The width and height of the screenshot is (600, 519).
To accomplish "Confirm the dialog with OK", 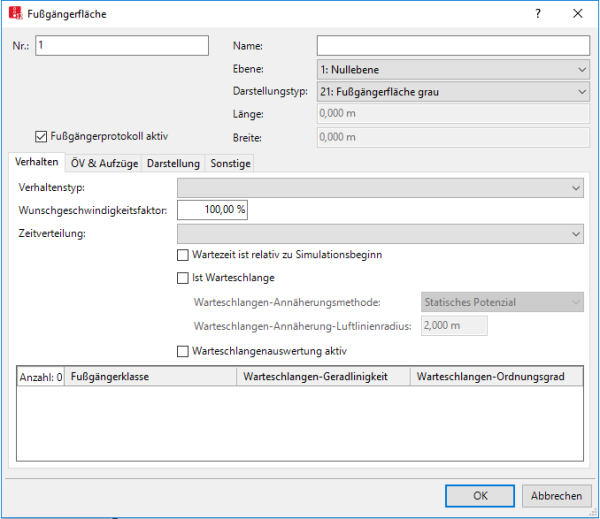I will [480, 495].
